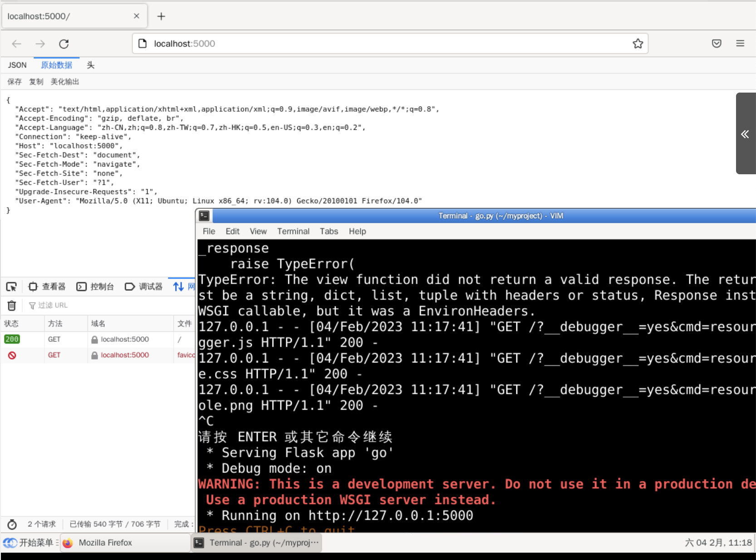Open the Tabs menu in Terminal
Image resolution: width=756 pixels, height=560 pixels.
(x=329, y=231)
